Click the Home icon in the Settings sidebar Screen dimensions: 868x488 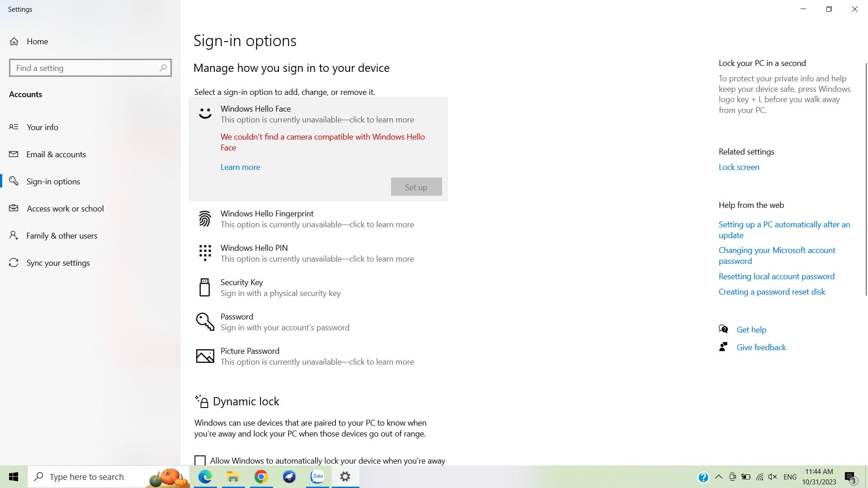14,42
